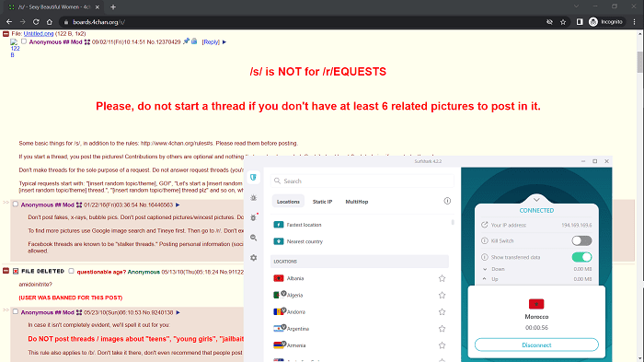Viewport: 644px width, 362px height.
Task: Click the info icon next to Kill Switch
Action: tap(484, 240)
